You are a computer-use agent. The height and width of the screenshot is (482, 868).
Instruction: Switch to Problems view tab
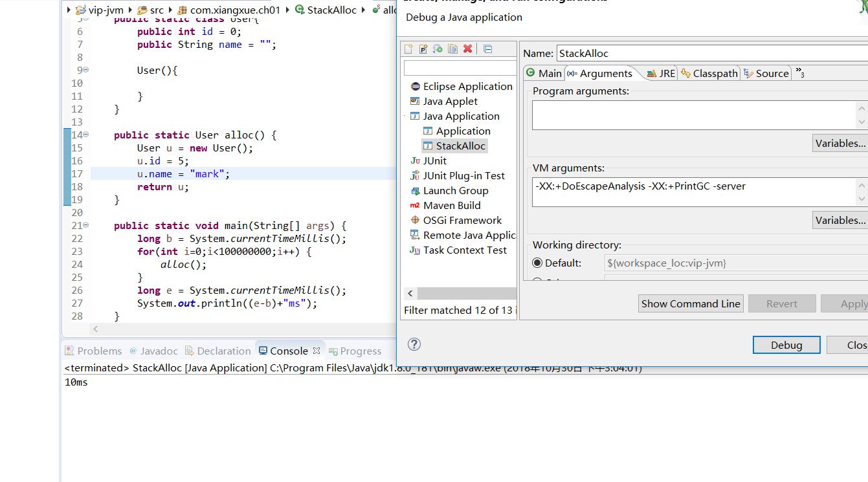pyautogui.click(x=93, y=351)
